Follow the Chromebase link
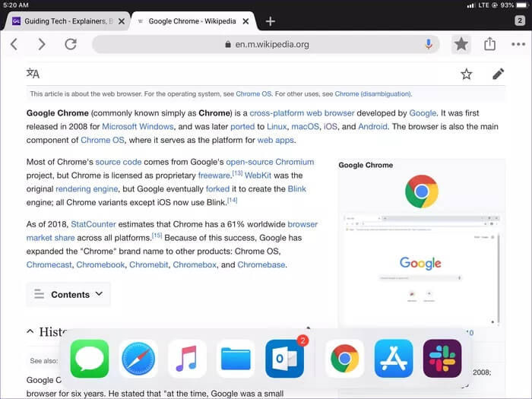Viewport: 532px width, 399px height. point(261,264)
